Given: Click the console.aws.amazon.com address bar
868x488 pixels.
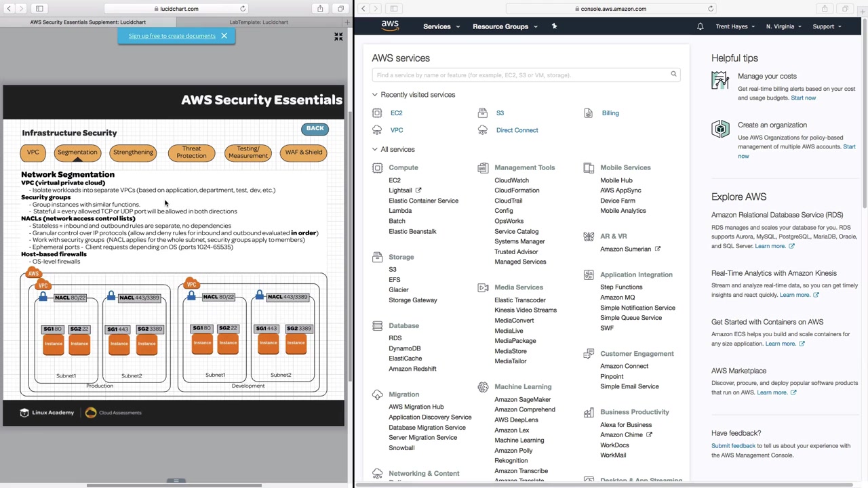Looking at the screenshot, I should [610, 9].
